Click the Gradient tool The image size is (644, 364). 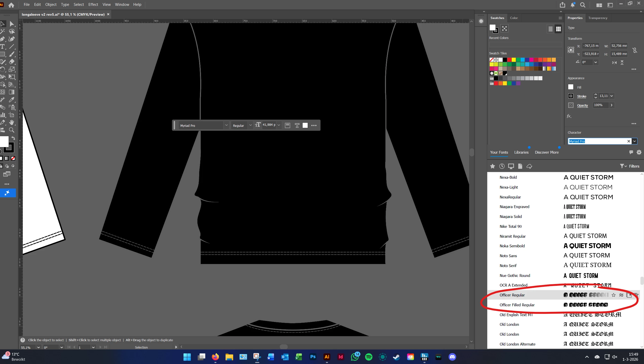12,92
